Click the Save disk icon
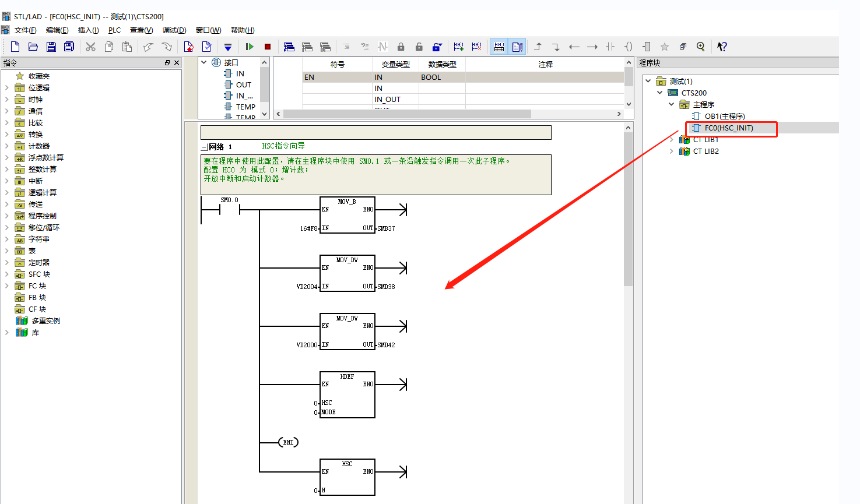 (x=51, y=47)
